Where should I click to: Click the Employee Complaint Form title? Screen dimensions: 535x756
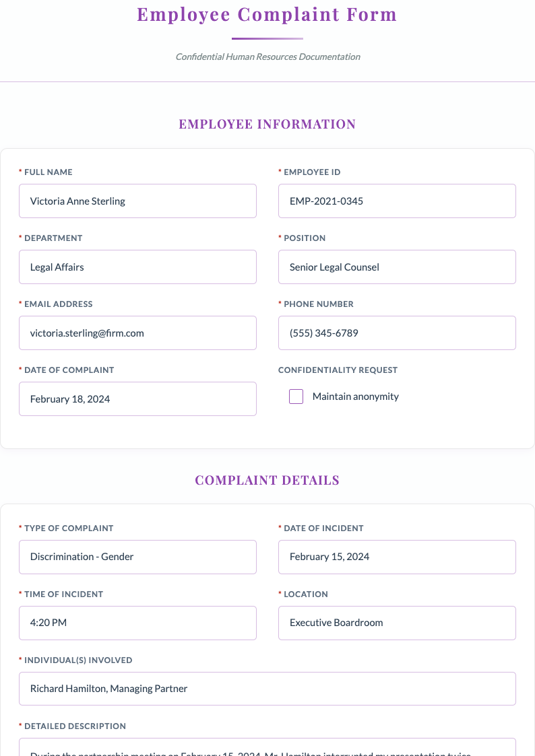pos(267,14)
